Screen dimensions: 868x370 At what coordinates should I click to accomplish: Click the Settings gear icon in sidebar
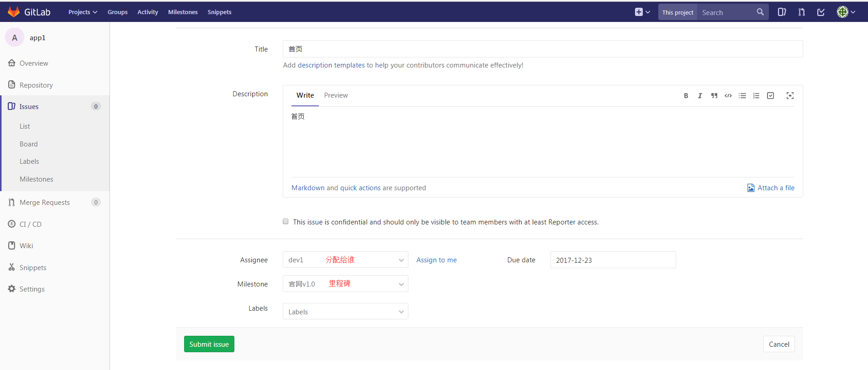coord(12,289)
